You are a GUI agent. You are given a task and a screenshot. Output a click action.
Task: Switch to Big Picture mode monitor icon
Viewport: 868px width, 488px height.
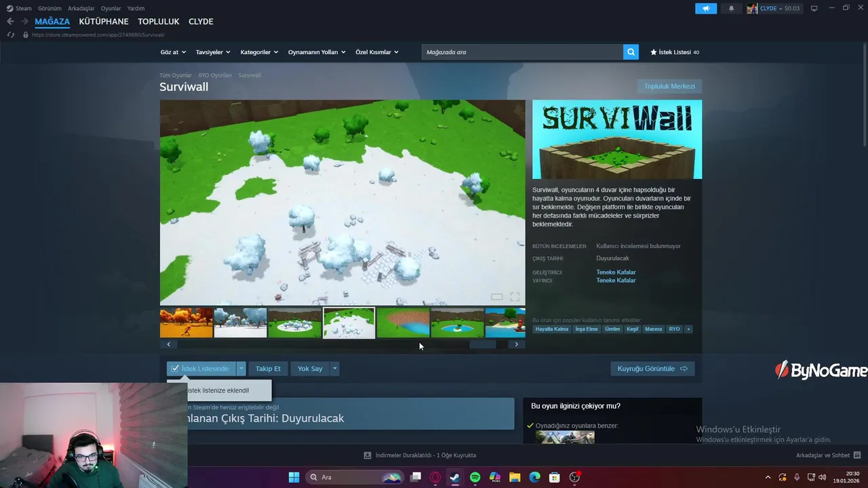pyautogui.click(x=814, y=9)
